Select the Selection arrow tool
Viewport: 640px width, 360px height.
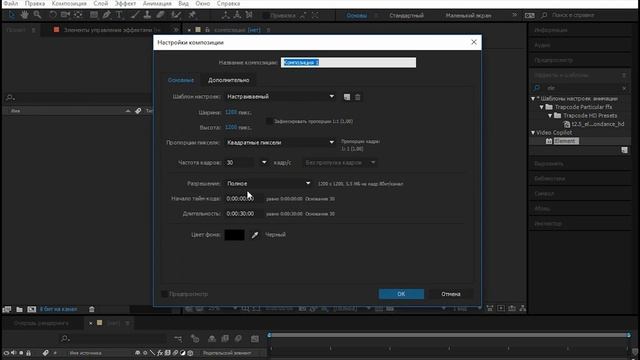11,15
